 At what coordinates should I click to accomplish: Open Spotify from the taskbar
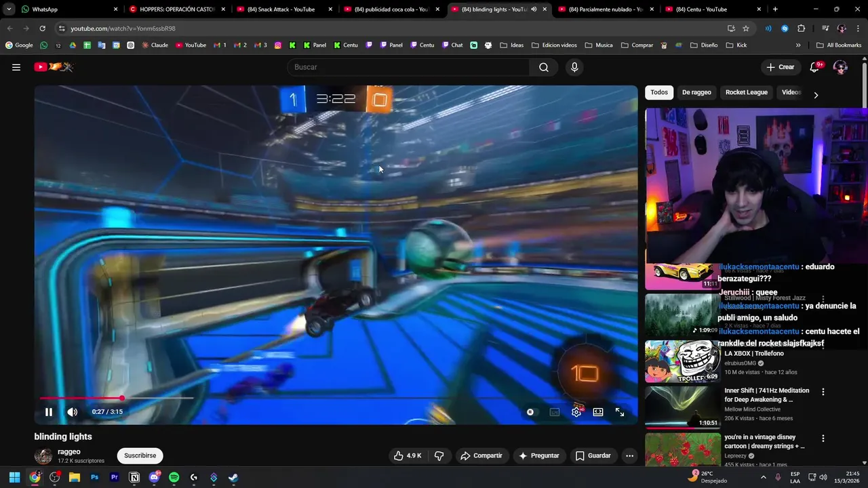174,477
